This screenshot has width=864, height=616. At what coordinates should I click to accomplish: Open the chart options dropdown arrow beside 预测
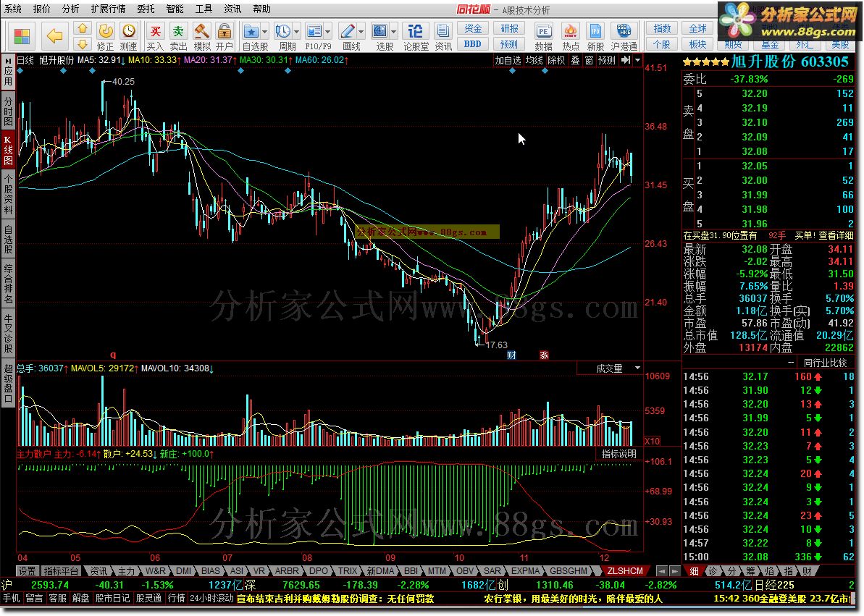click(x=637, y=60)
